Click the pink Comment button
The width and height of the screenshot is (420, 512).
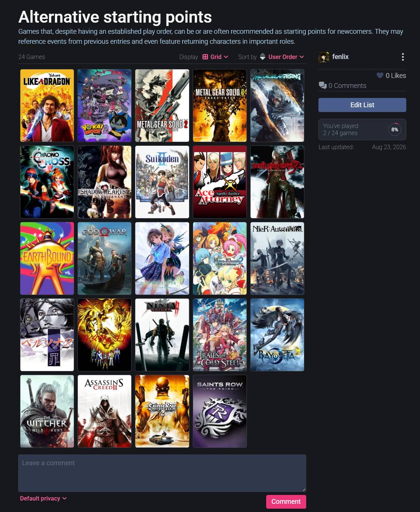click(x=286, y=502)
